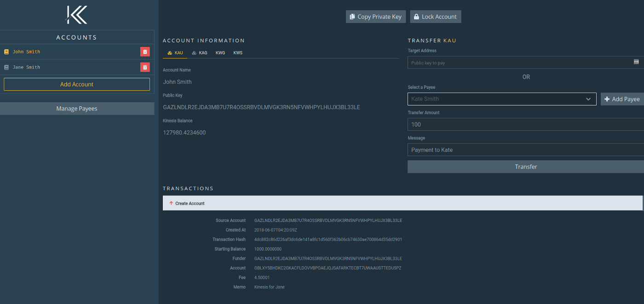The image size is (644, 304).
Task: Switch to the KWG currency tab
Action: pyautogui.click(x=220, y=53)
